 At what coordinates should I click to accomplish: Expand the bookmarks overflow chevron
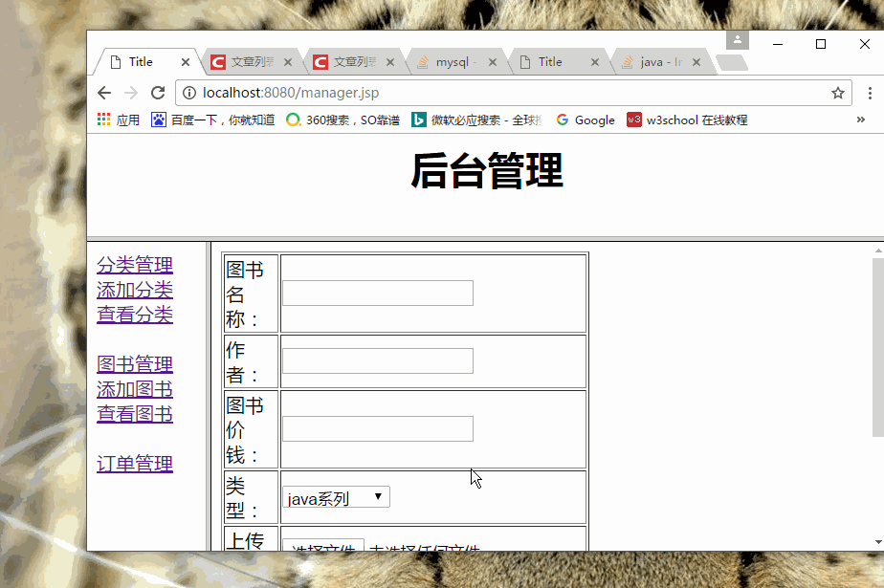[x=860, y=120]
